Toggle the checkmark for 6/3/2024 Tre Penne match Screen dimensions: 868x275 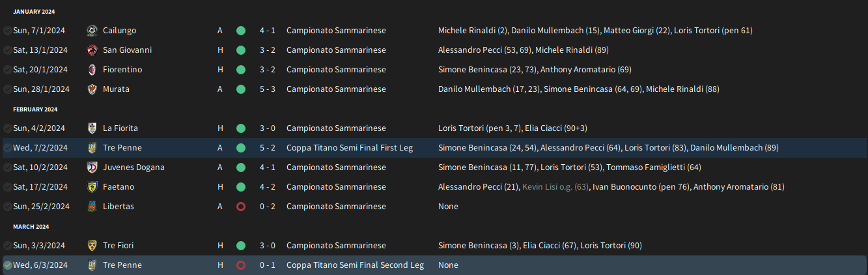[7, 265]
